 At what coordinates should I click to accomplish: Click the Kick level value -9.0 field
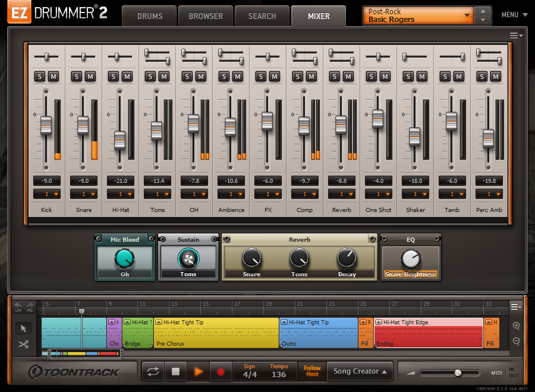click(x=47, y=181)
